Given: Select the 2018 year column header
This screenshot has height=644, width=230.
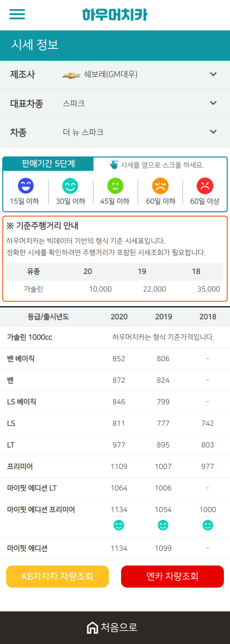Looking at the screenshot, I should (208, 317).
